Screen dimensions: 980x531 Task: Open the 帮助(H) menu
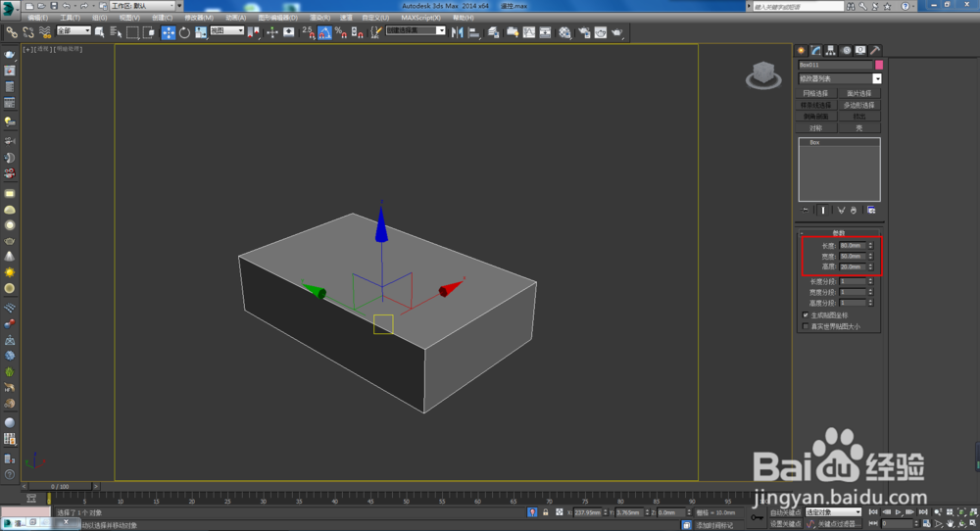(x=464, y=18)
